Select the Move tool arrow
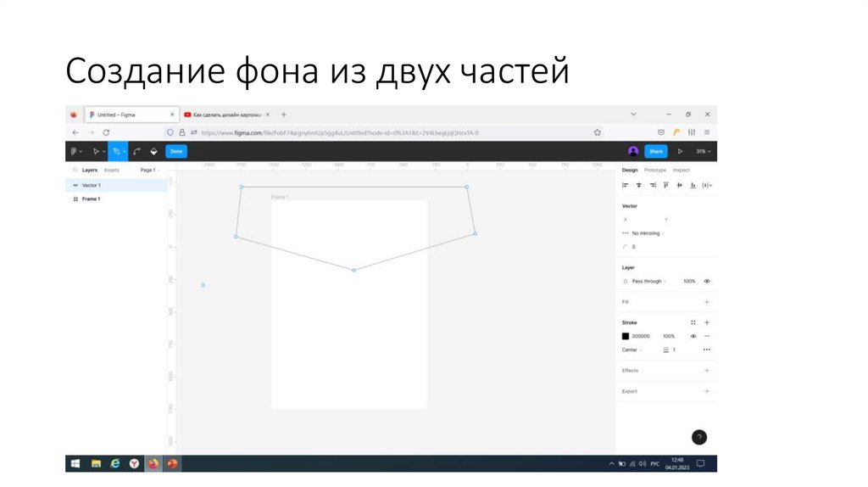The height and width of the screenshot is (487, 868). pyautogui.click(x=96, y=151)
